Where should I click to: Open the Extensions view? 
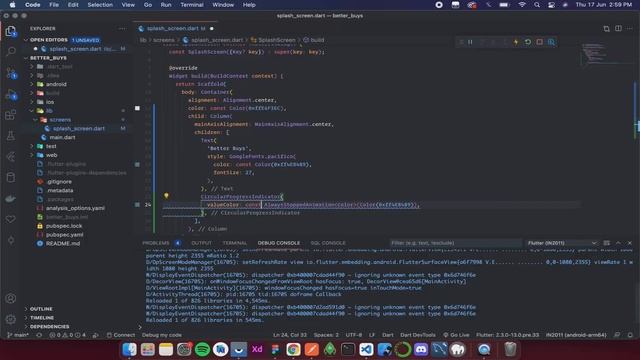coord(11,116)
